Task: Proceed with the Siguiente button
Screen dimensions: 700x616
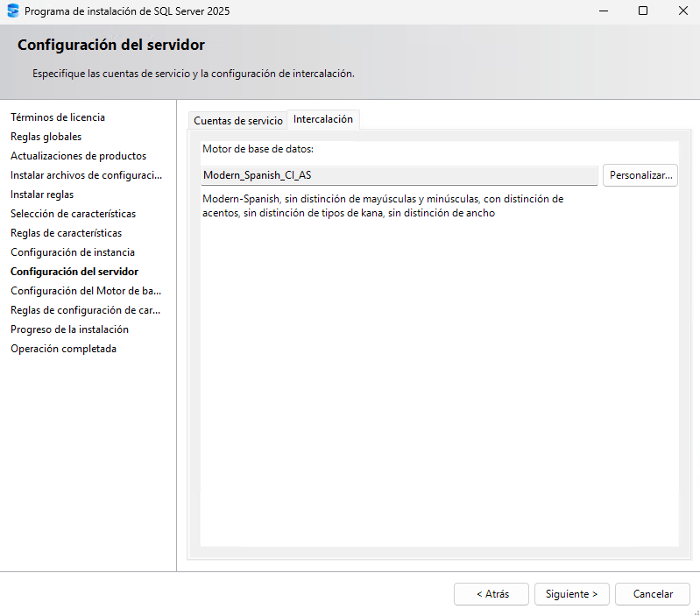Action: pyautogui.click(x=572, y=594)
